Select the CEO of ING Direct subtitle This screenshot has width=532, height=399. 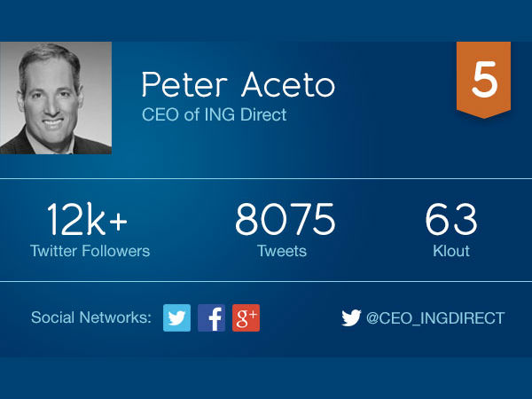(x=214, y=114)
